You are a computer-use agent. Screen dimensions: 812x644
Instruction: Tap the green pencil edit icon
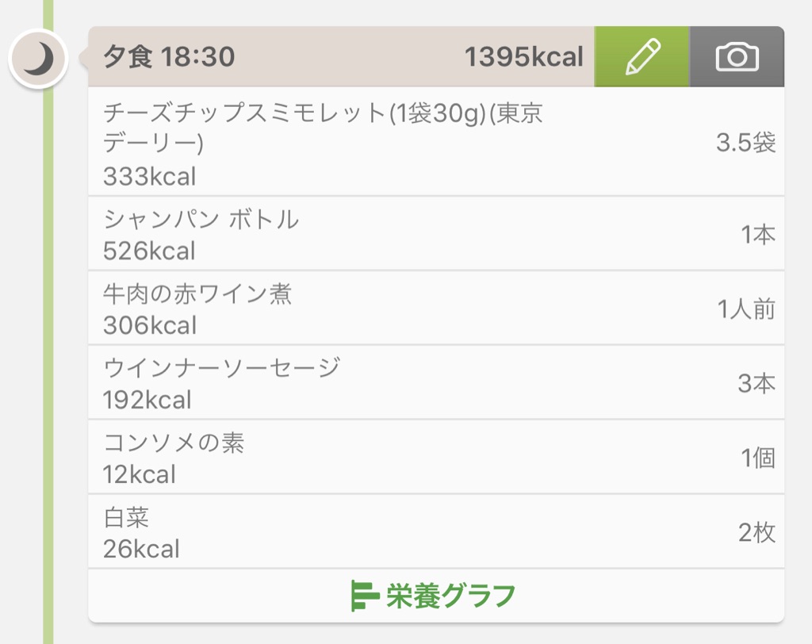tap(642, 56)
